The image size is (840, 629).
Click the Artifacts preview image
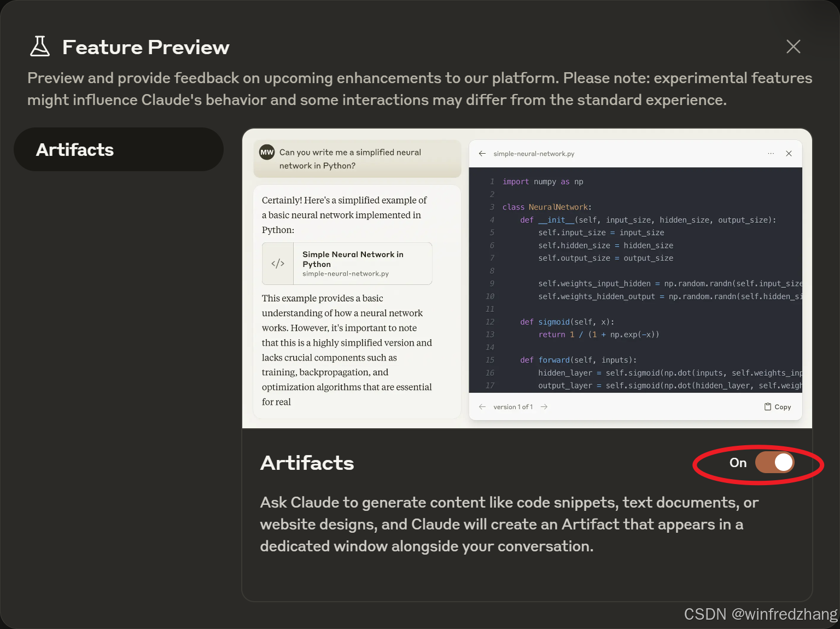click(x=527, y=278)
